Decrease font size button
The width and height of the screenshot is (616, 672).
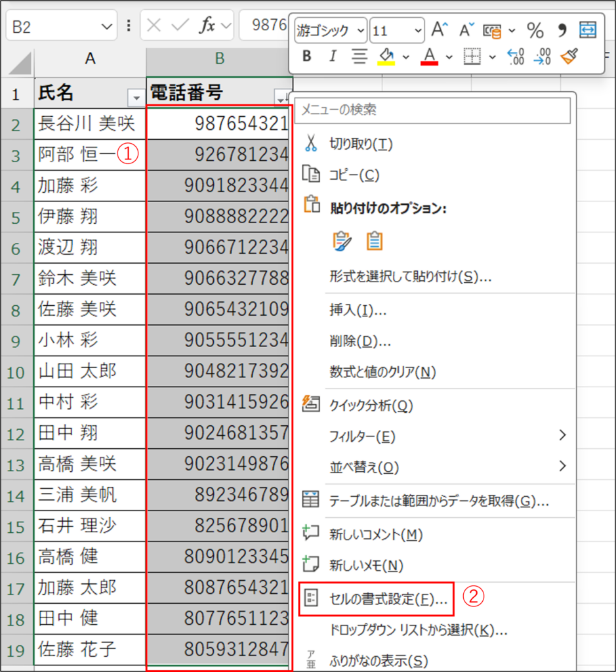click(x=466, y=30)
